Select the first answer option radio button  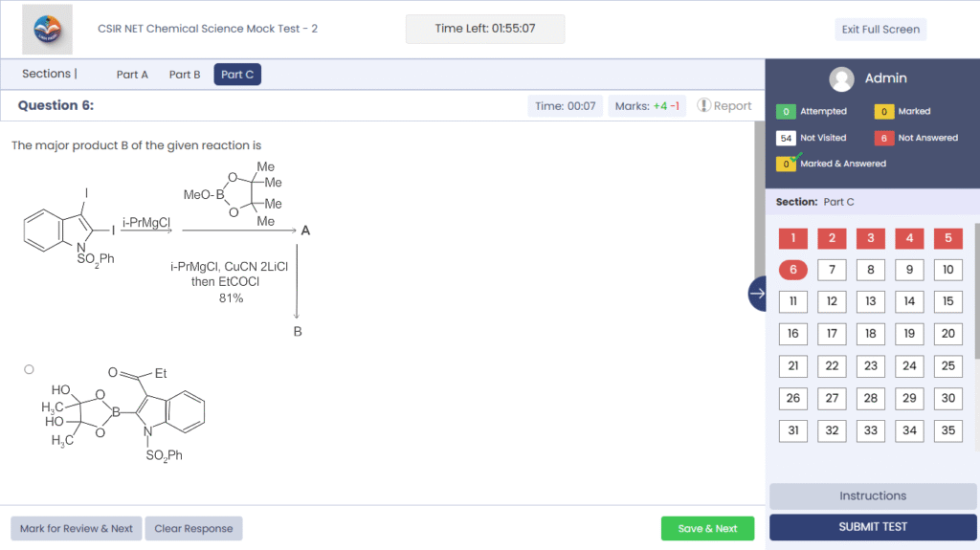coord(29,369)
